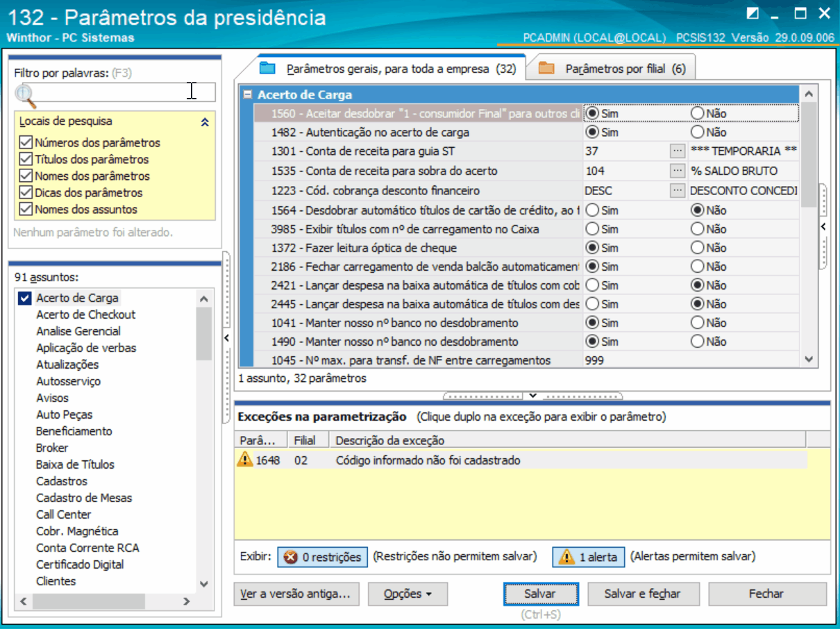Select Não for parameter 1041
The width and height of the screenshot is (840, 629).
click(x=697, y=323)
